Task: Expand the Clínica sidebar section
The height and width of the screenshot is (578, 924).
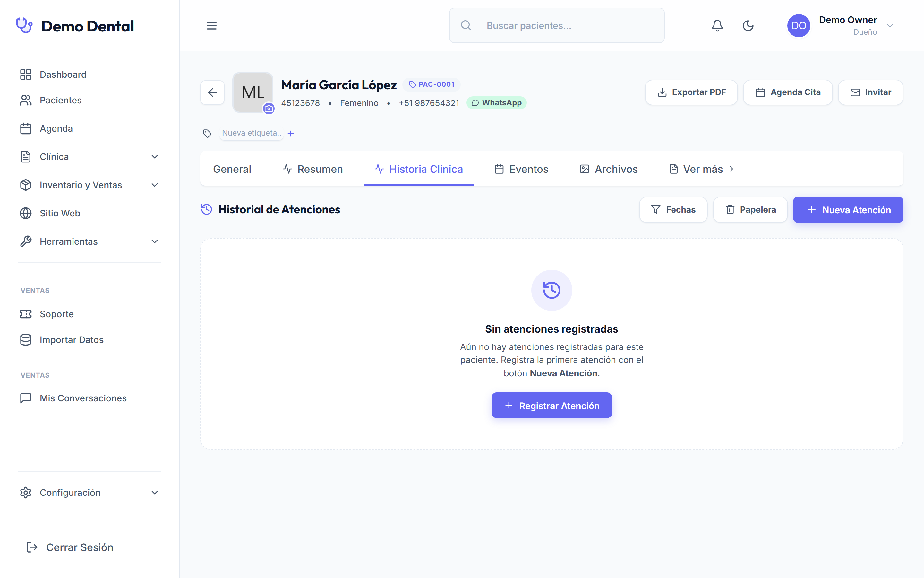Action: pos(89,157)
